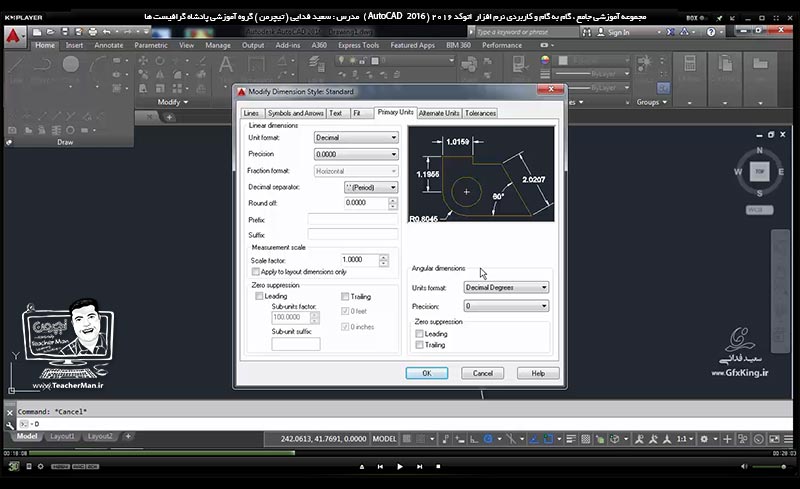Click Help in Modify Dimension Style dialog

[538, 373]
